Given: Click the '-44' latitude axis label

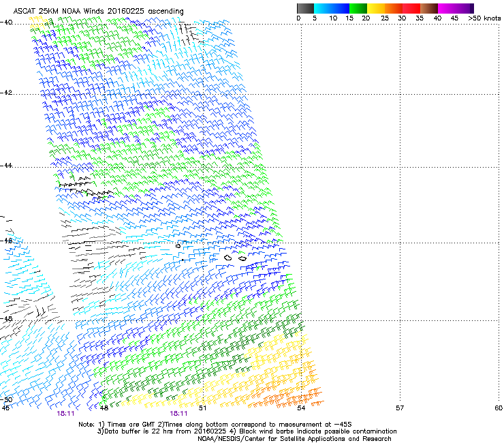Looking at the screenshot, I should [6, 166].
